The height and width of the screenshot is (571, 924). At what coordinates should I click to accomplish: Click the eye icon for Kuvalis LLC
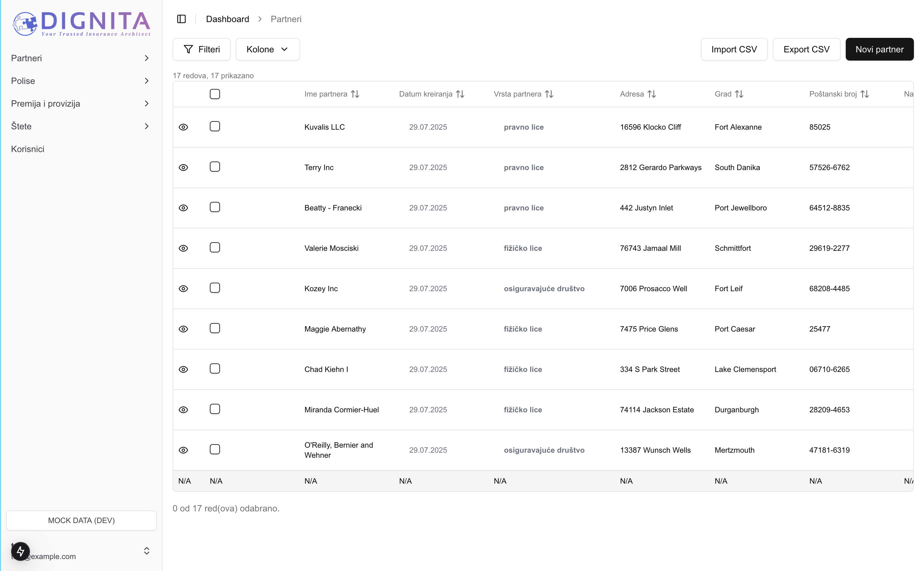click(183, 127)
